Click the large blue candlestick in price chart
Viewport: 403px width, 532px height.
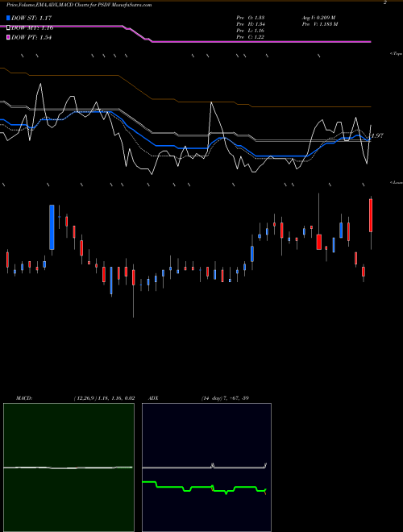52,227
